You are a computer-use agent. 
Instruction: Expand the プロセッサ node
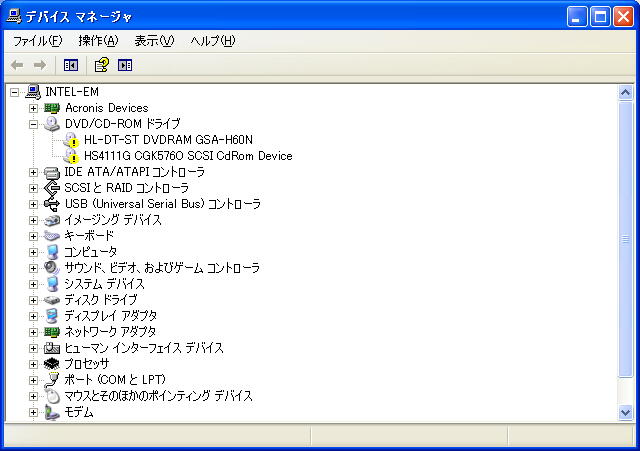click(x=33, y=364)
